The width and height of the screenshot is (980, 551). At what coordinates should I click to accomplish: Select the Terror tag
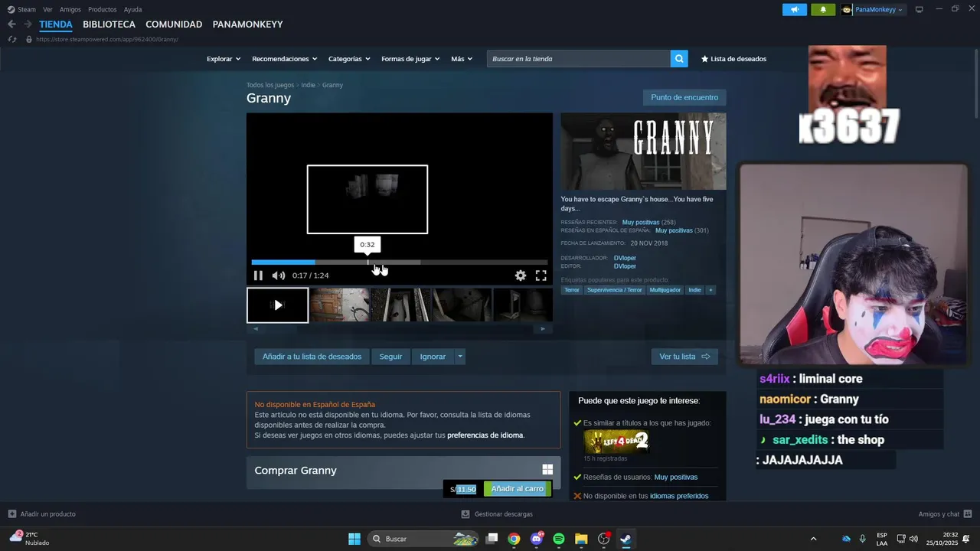[x=572, y=290]
